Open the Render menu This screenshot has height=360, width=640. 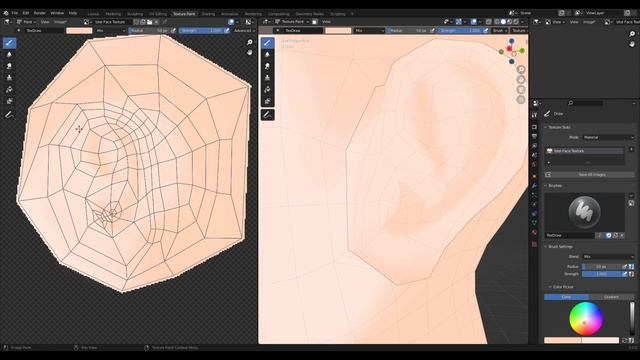coord(40,13)
